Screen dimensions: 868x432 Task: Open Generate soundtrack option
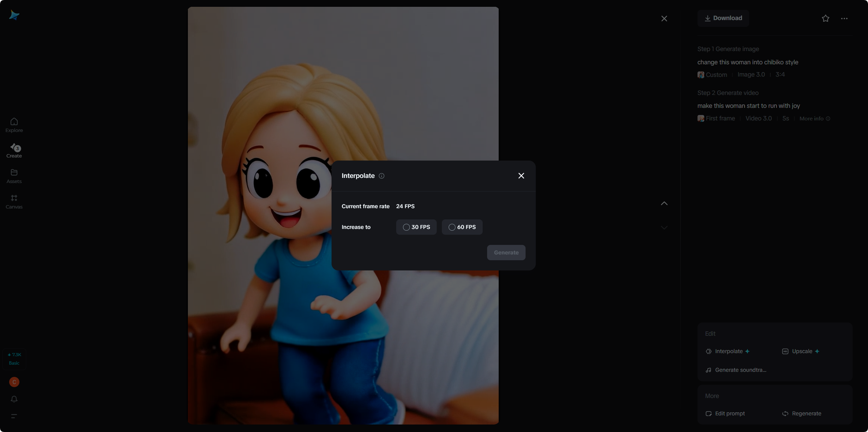(x=736, y=370)
